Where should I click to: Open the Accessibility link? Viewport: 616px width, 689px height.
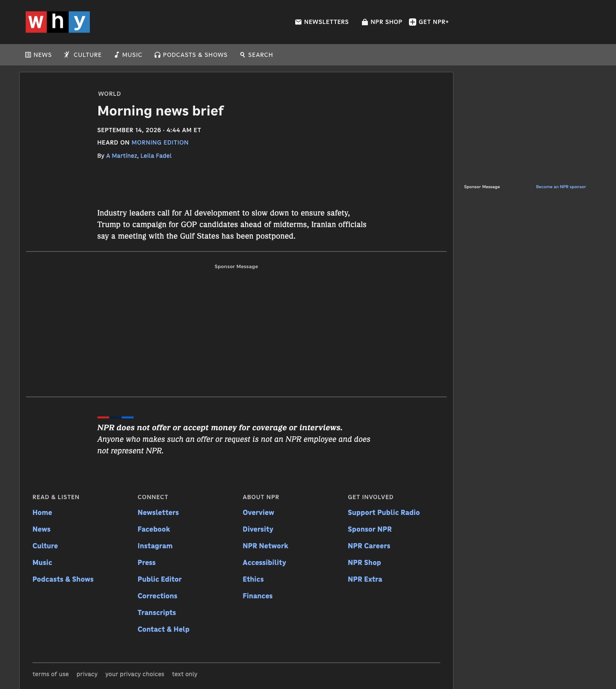(264, 562)
